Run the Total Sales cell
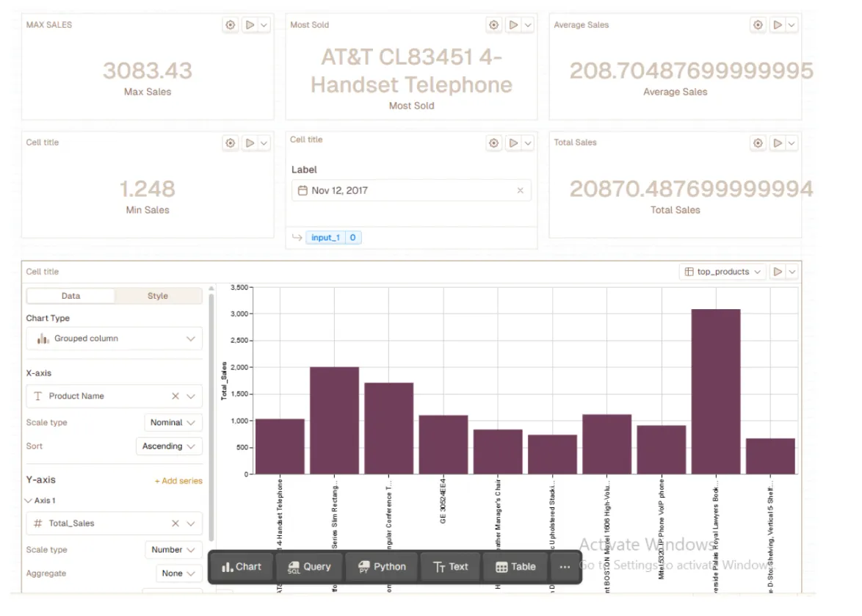 tap(777, 143)
